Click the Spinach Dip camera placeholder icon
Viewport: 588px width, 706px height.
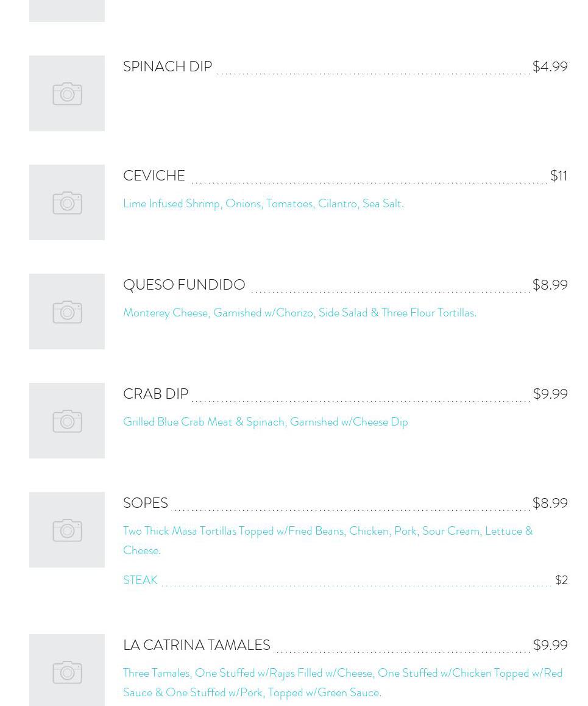pyautogui.click(x=67, y=93)
